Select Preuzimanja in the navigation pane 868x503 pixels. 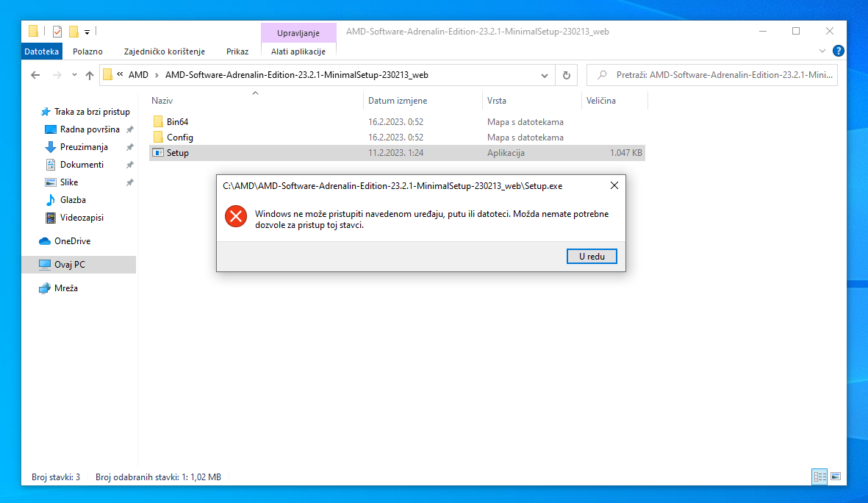click(84, 147)
